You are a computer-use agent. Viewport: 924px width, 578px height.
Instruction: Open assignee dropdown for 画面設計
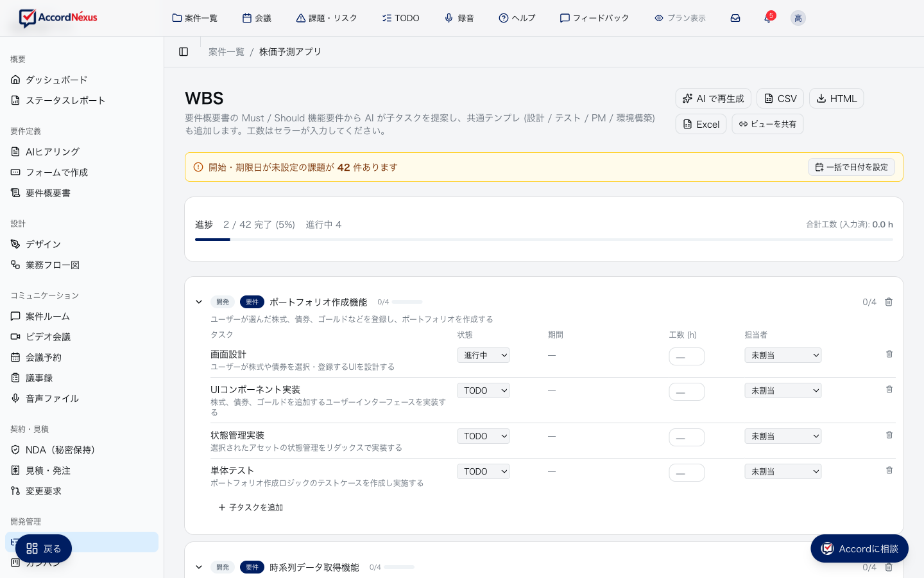point(783,355)
